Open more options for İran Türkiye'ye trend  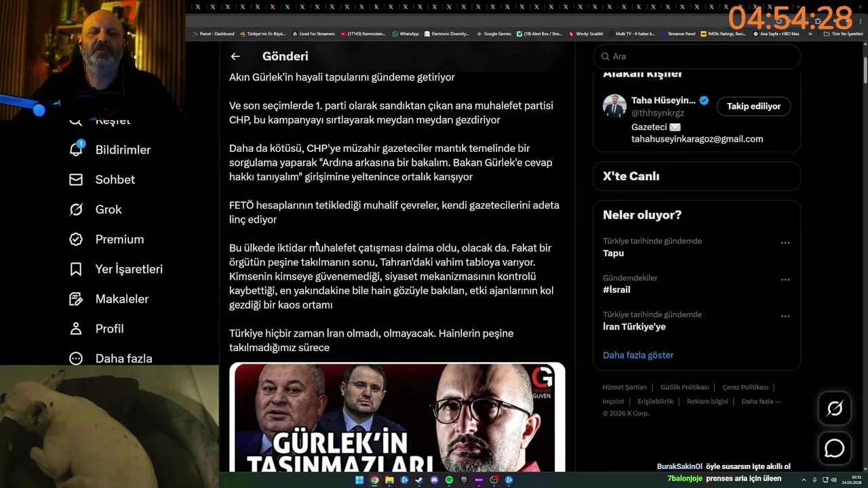pos(785,316)
